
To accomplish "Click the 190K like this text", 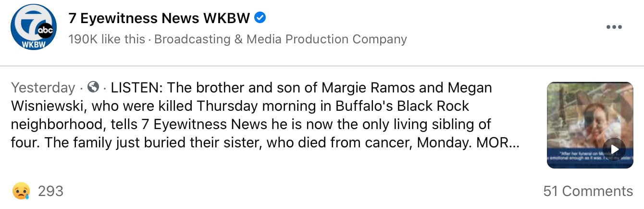I will (x=107, y=39).
